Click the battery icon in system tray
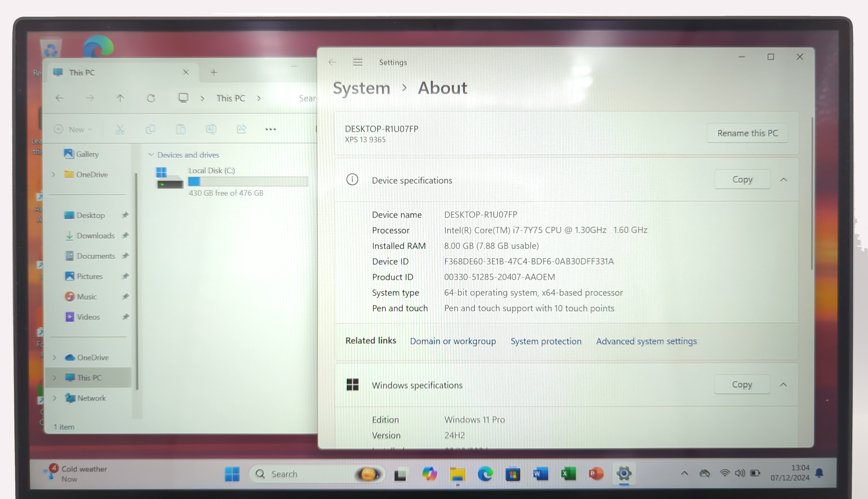 pos(755,473)
